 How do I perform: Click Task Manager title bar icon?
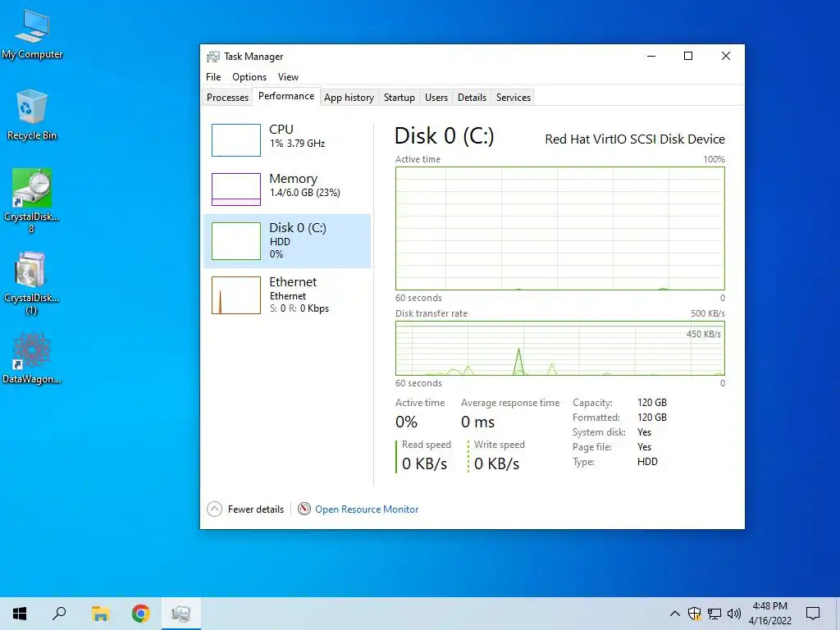[x=213, y=57]
